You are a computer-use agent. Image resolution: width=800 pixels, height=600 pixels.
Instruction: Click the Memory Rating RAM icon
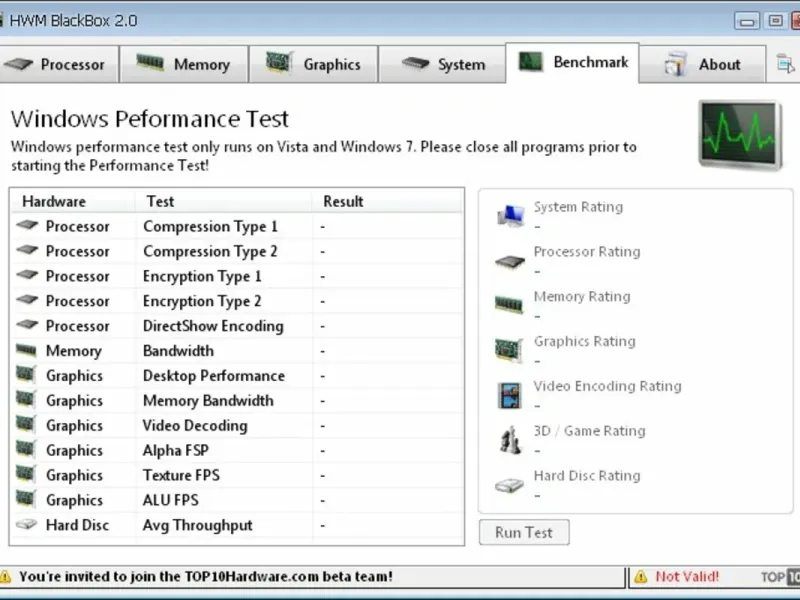tap(510, 305)
